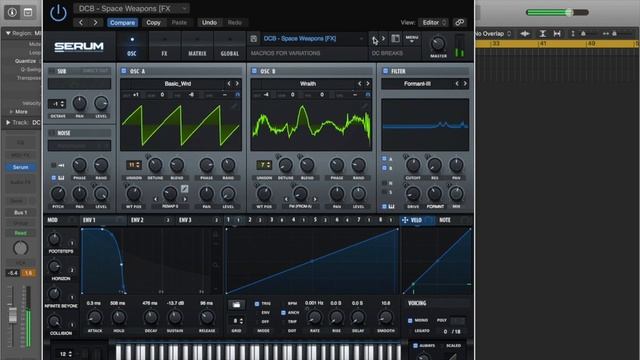Adjust the MASTER volume knob
This screenshot has height=360, width=640.
point(438,43)
